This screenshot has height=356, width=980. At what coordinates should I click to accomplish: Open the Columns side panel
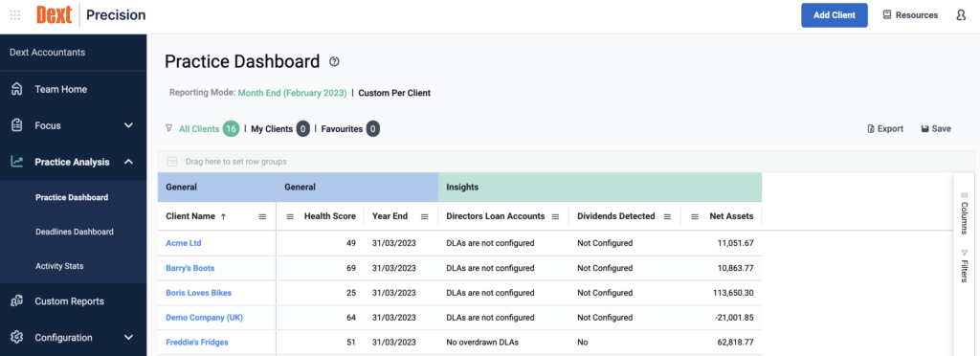coord(964,212)
